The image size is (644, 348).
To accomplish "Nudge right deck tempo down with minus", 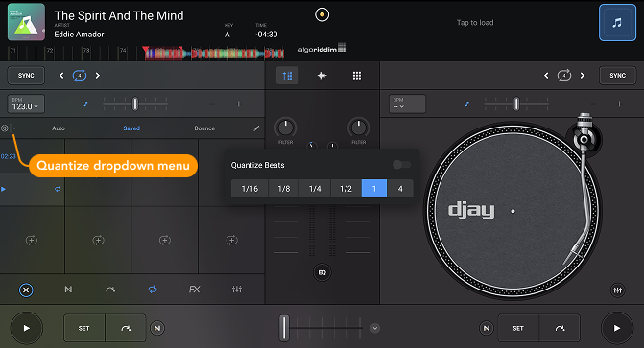I will tap(593, 104).
